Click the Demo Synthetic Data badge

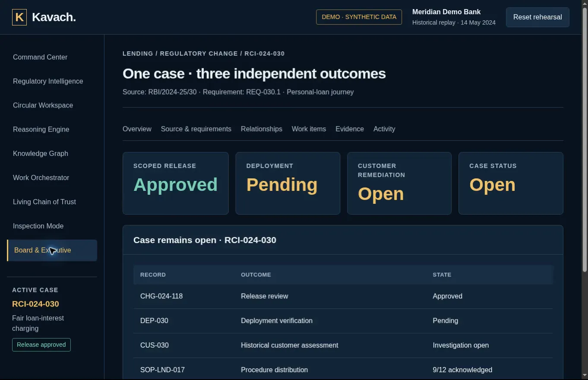[x=359, y=17]
